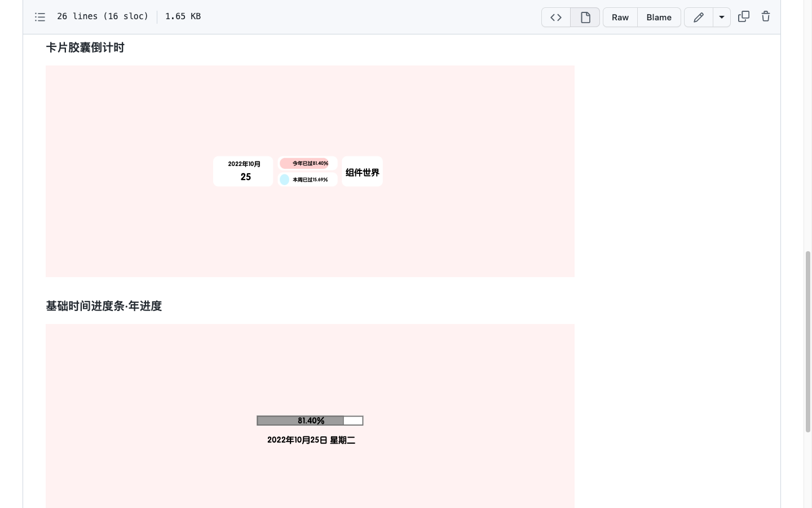Switch to the source code view
Image resolution: width=812 pixels, height=508 pixels.
[x=555, y=17]
